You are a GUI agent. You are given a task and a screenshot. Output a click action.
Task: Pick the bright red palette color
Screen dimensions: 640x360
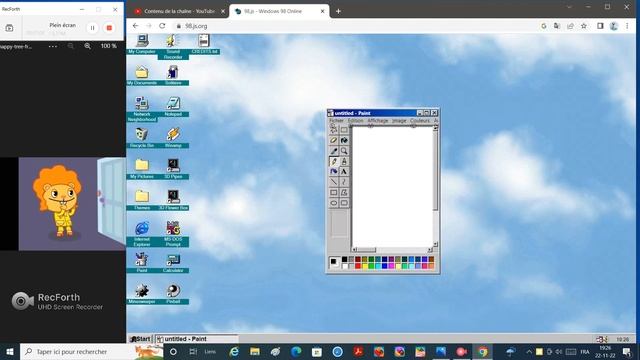358,266
